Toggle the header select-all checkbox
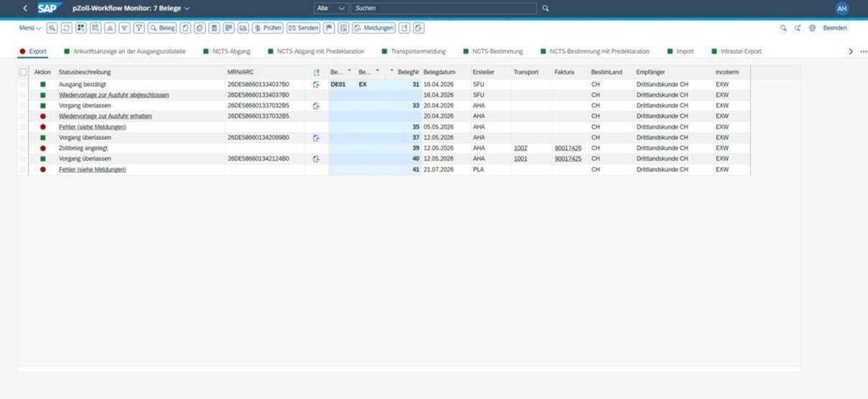 (23, 72)
